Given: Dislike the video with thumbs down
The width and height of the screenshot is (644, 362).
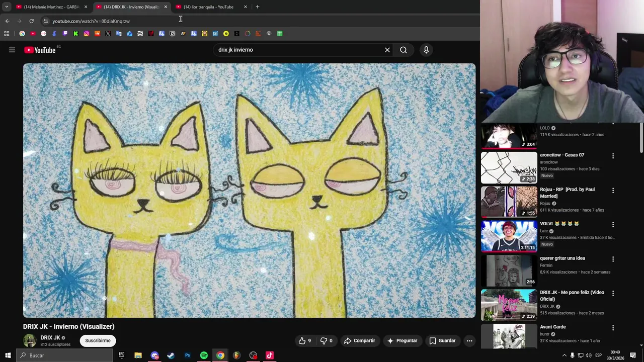Looking at the screenshot, I should pos(327,340).
